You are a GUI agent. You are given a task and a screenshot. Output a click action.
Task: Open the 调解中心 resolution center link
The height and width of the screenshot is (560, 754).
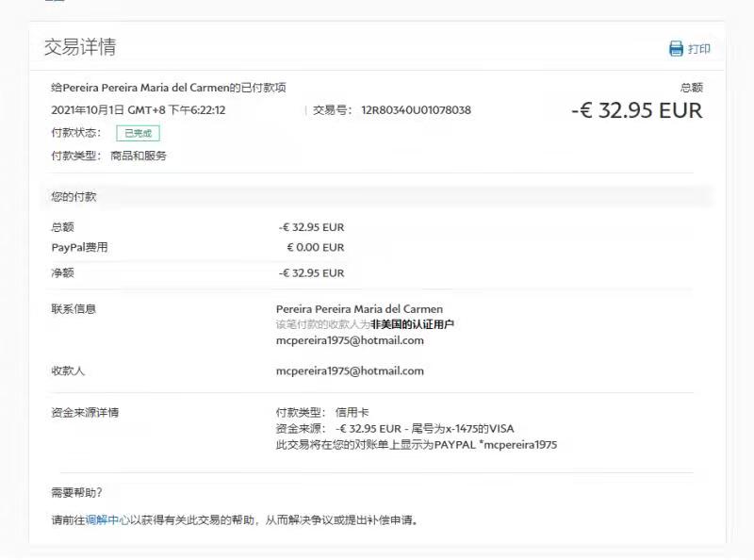(x=107, y=519)
